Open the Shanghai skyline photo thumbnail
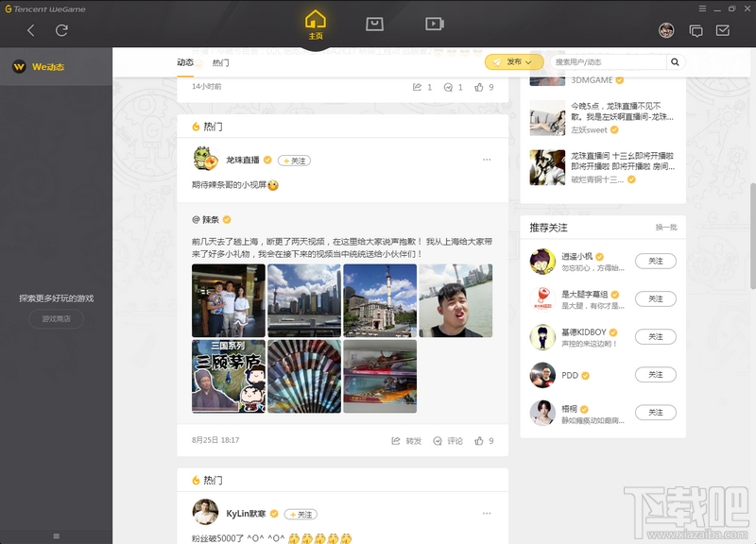The height and width of the screenshot is (544, 756). point(304,300)
